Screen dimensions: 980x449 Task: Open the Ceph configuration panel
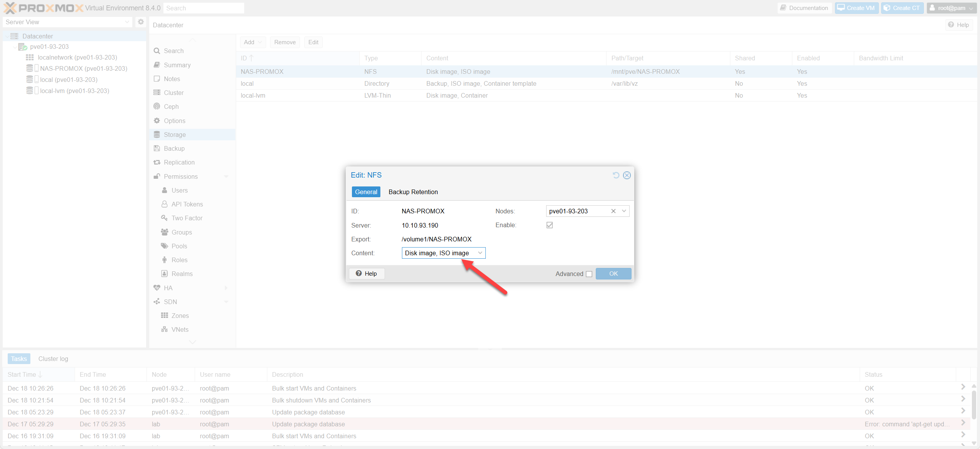point(171,106)
